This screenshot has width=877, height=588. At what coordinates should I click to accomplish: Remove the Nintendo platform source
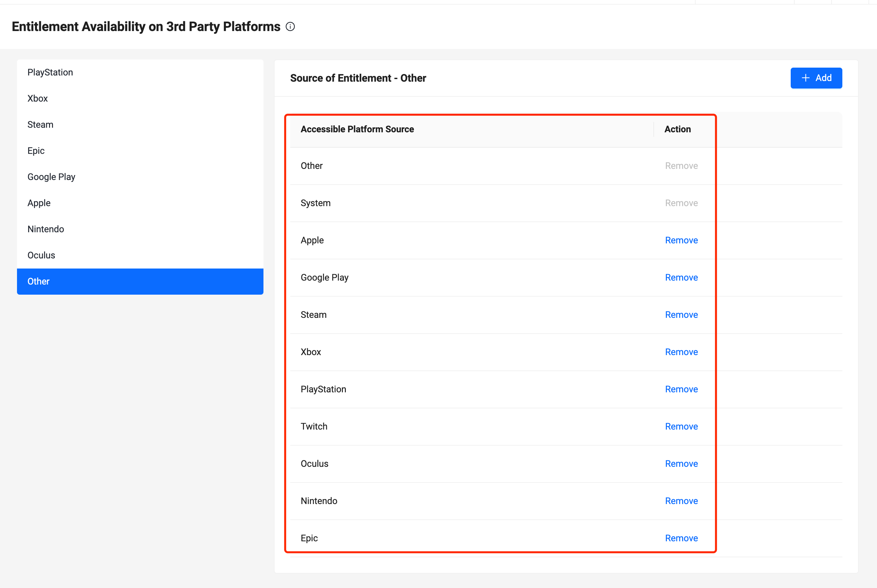[x=681, y=501]
